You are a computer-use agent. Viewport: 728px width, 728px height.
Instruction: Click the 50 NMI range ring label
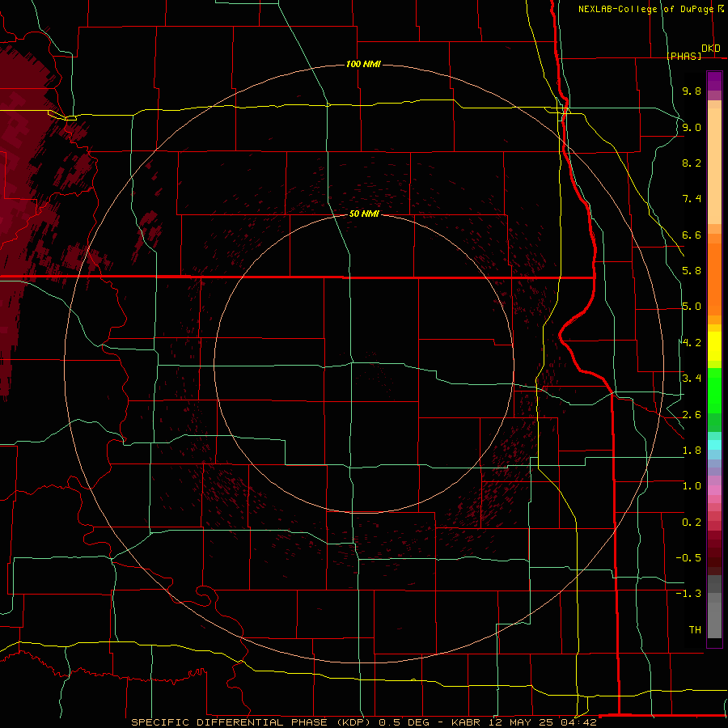pyautogui.click(x=364, y=214)
